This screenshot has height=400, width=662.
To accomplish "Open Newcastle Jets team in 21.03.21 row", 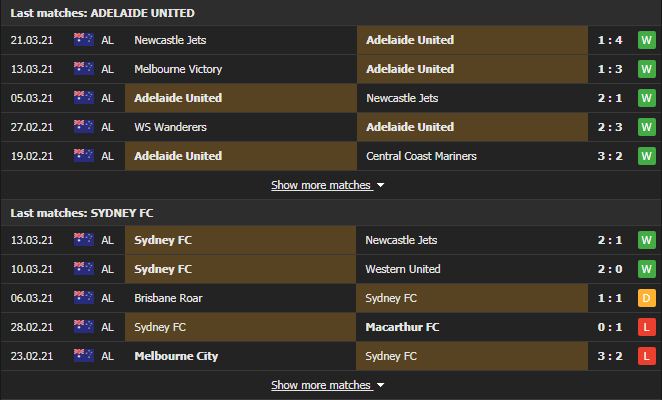I will point(170,40).
